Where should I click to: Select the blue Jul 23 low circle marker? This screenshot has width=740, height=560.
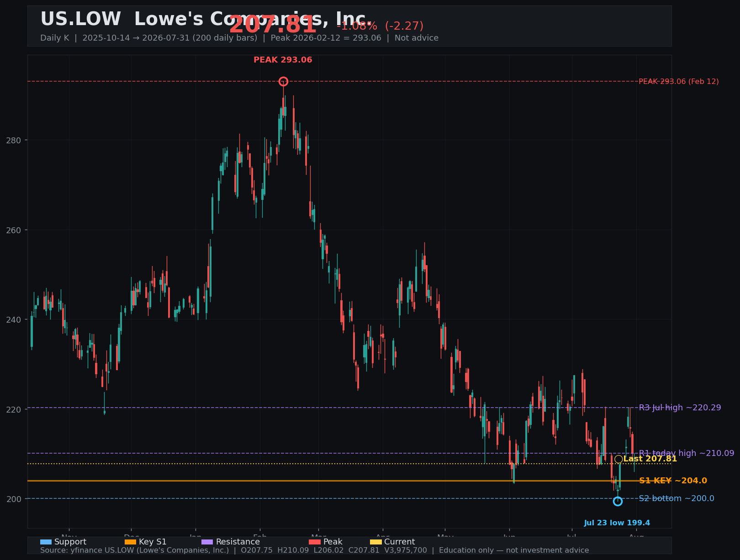[x=618, y=501]
